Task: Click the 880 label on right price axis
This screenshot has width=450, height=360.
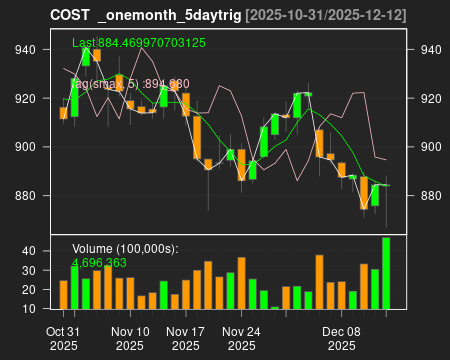Action: [431, 195]
